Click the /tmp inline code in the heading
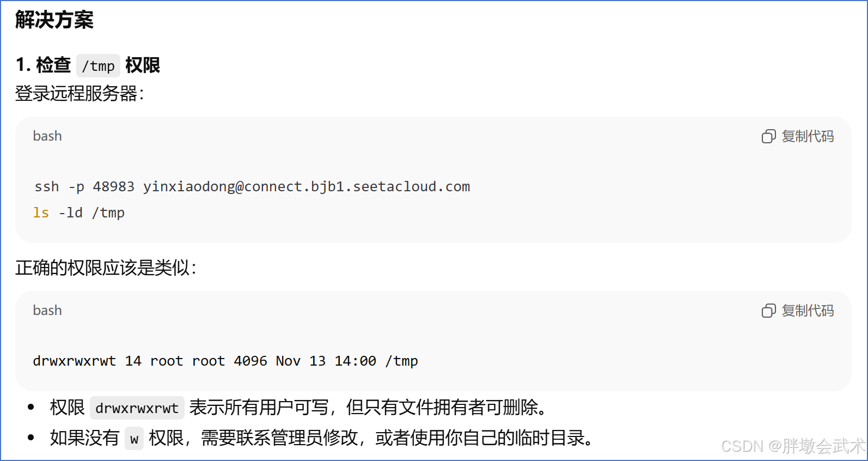The width and height of the screenshot is (868, 461). (x=98, y=66)
